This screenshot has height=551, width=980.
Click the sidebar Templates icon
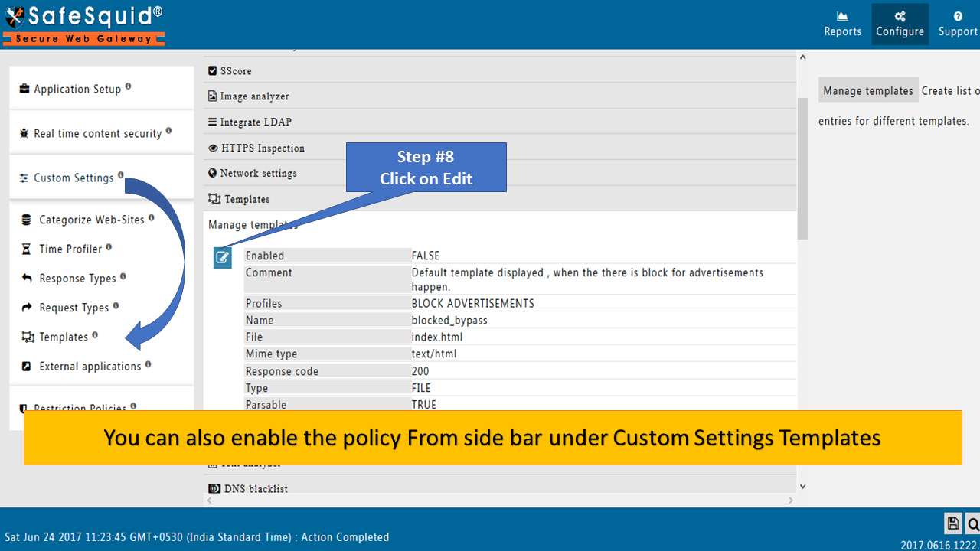(28, 337)
